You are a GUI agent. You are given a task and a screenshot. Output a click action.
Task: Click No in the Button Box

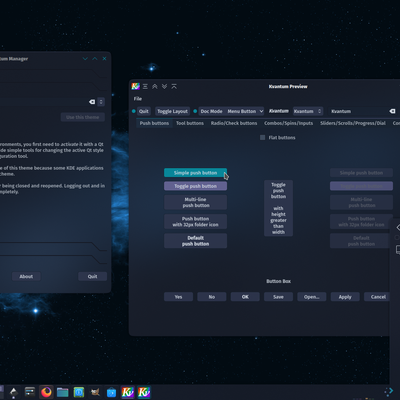coord(212,297)
